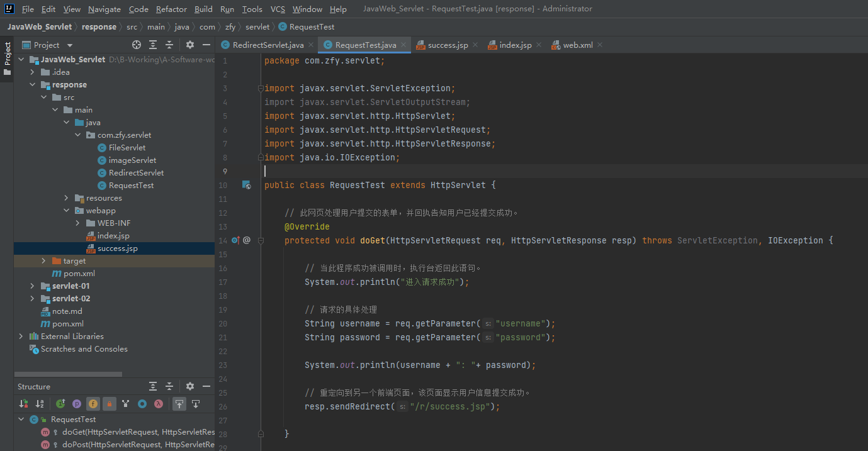This screenshot has height=451, width=868.
Task: Toggle Show Lambdas in Structure toolbar
Action: [x=159, y=404]
